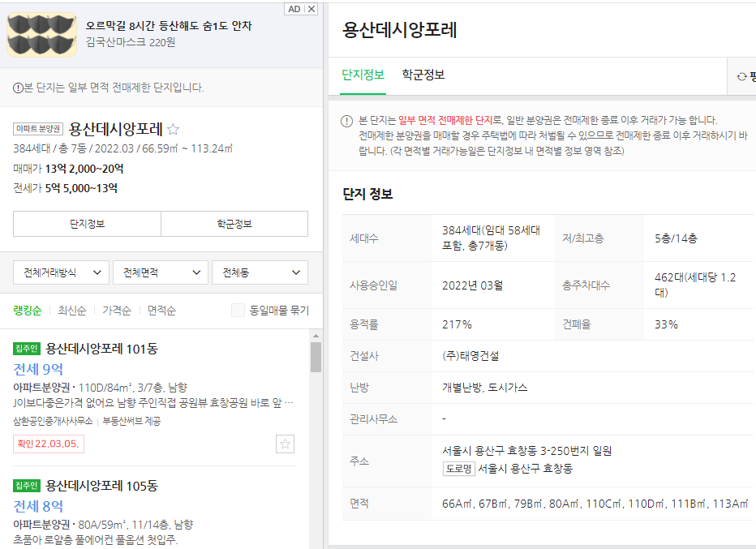Open the 용산데시앙포레 105동 listing title

(101, 486)
